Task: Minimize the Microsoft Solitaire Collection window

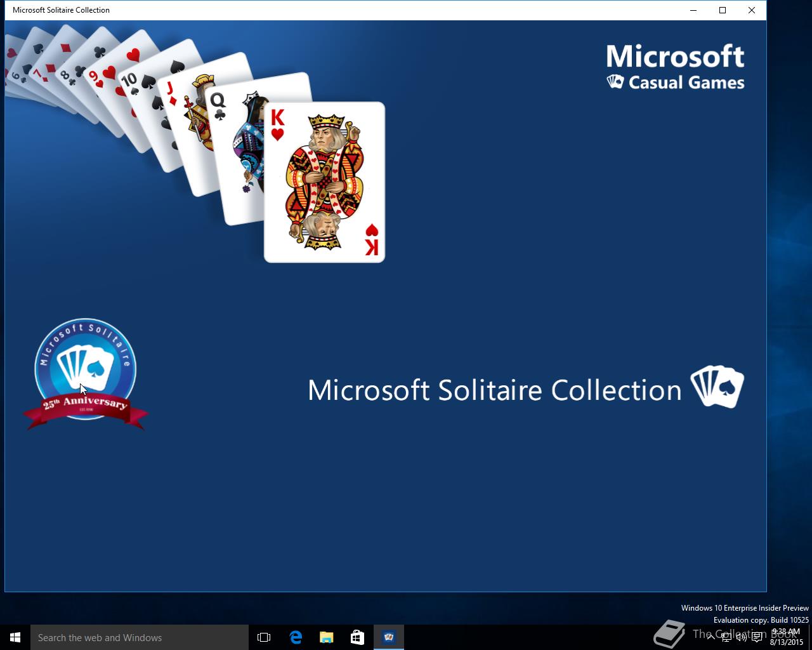Action: click(x=693, y=10)
